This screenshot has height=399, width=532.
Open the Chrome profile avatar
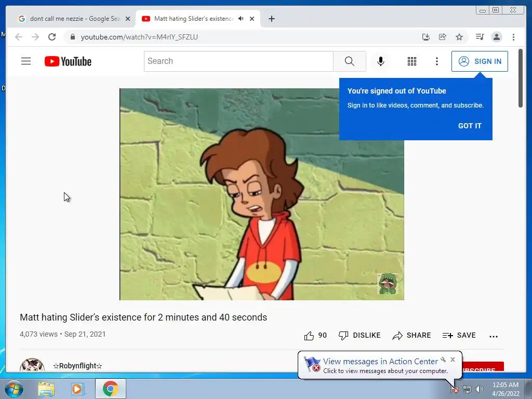click(496, 37)
